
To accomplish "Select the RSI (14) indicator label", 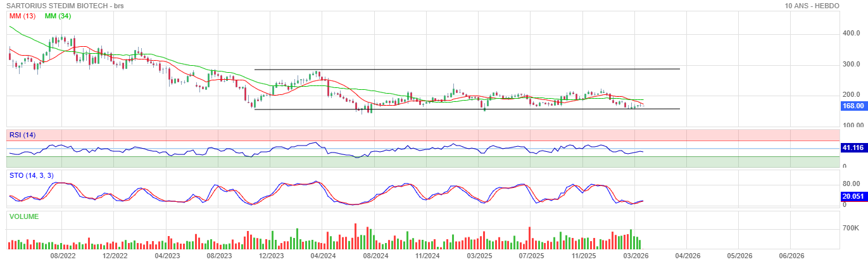I will 22,134.
